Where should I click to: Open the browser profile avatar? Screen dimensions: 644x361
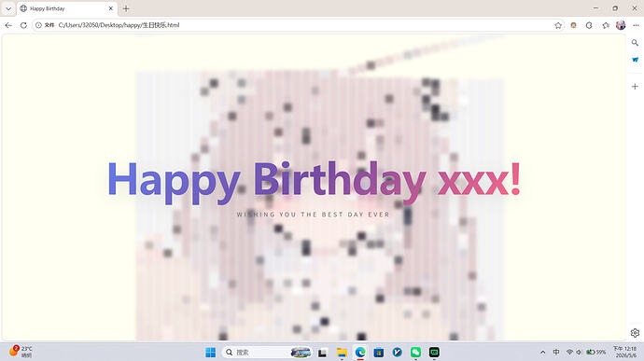(x=621, y=25)
